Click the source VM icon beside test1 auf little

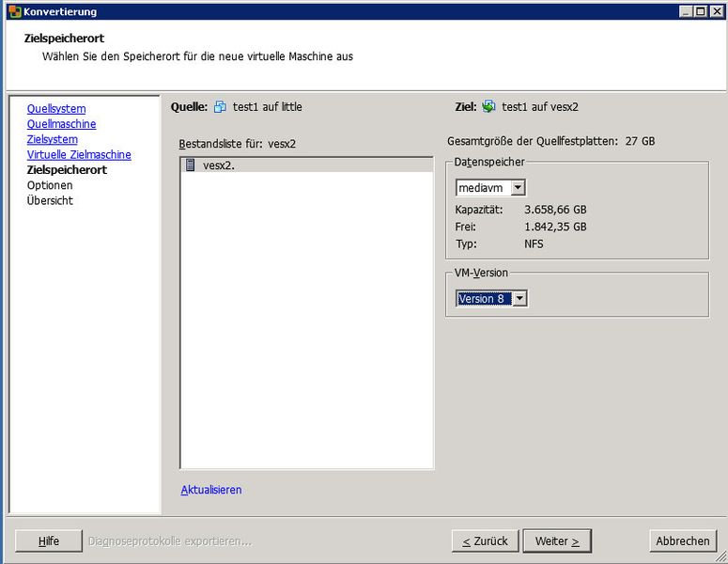tap(220, 107)
